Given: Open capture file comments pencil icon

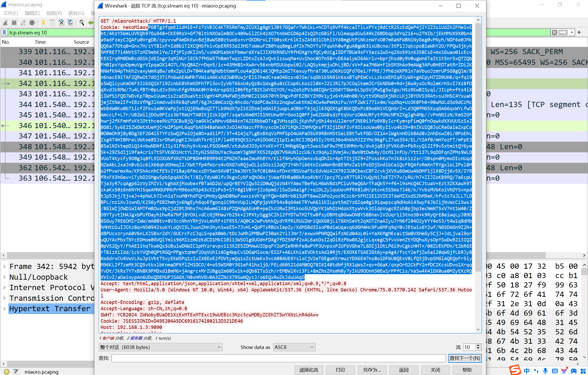Looking at the screenshot, I should pyautogui.click(x=16, y=372).
